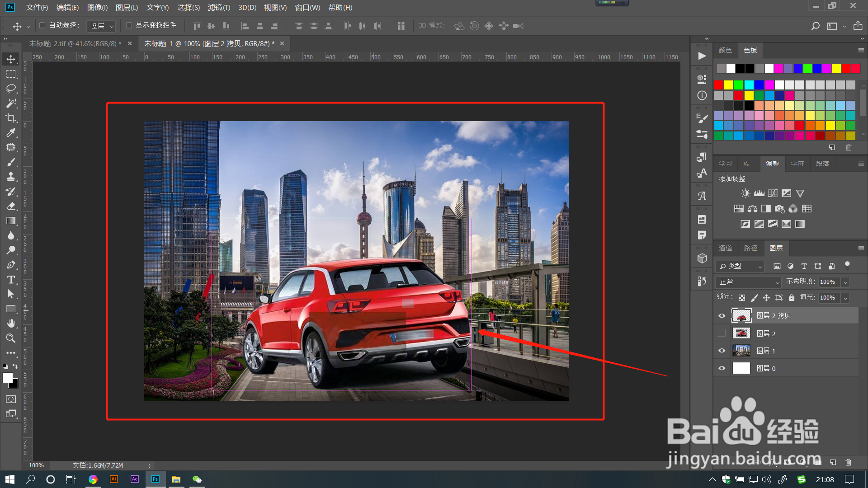The height and width of the screenshot is (488, 868).
Task: Expand the 不透明度 opacity dropdown arrow
Action: coord(845,282)
